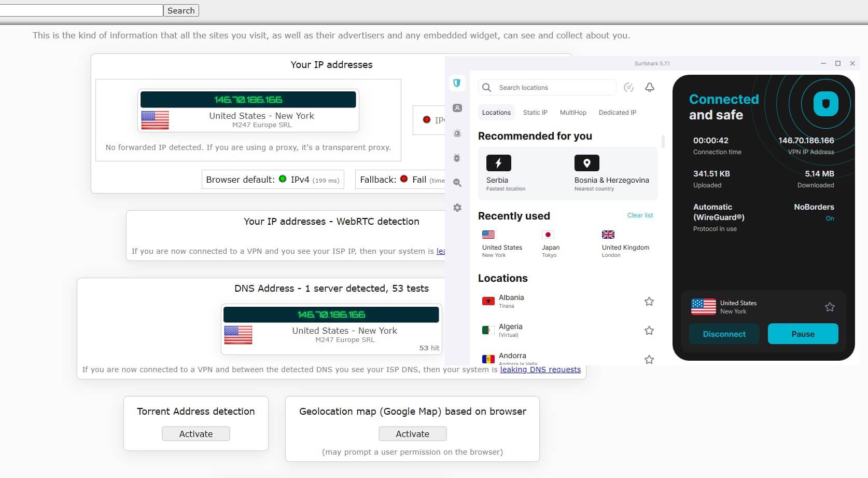Screen dimensions: 868x478
Task: Open the notifications bell icon
Action: (x=650, y=87)
